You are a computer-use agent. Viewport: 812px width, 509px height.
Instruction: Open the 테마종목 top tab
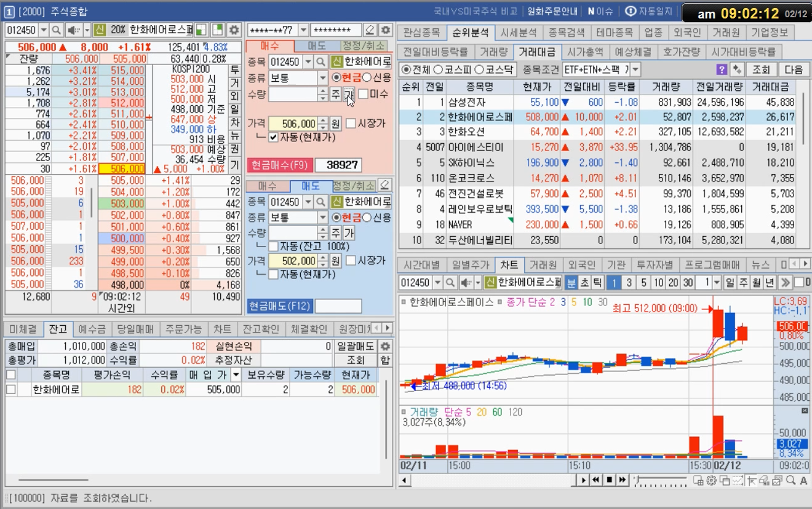point(616,32)
